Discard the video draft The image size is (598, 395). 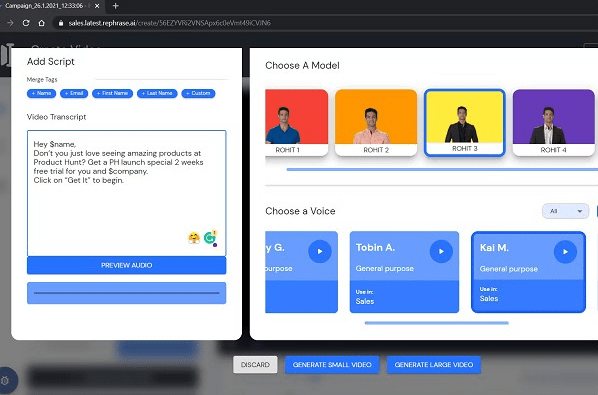(255, 365)
